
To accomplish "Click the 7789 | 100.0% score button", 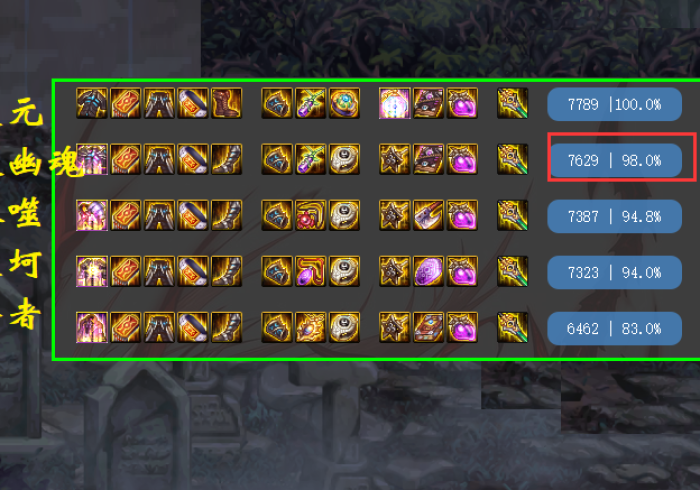I will pyautogui.click(x=614, y=104).
